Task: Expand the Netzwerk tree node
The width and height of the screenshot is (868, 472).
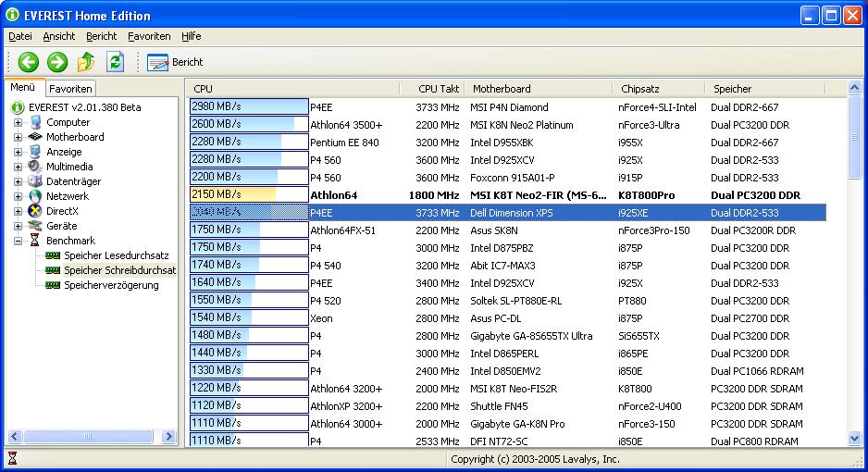Action: 18,196
